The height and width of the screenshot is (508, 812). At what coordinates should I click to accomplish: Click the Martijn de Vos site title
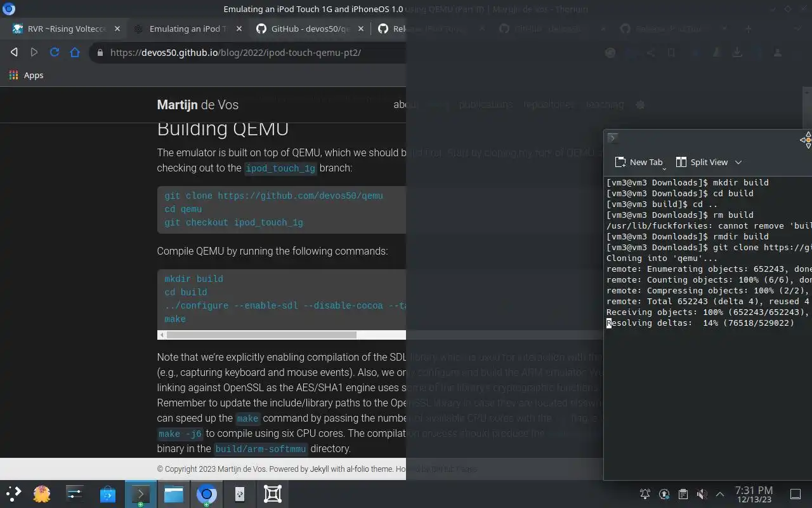198,105
